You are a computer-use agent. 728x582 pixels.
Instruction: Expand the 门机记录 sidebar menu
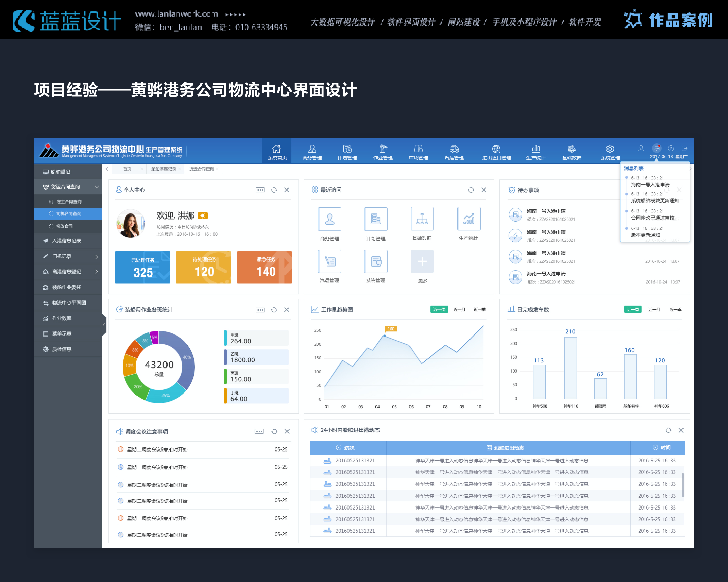tap(97, 256)
